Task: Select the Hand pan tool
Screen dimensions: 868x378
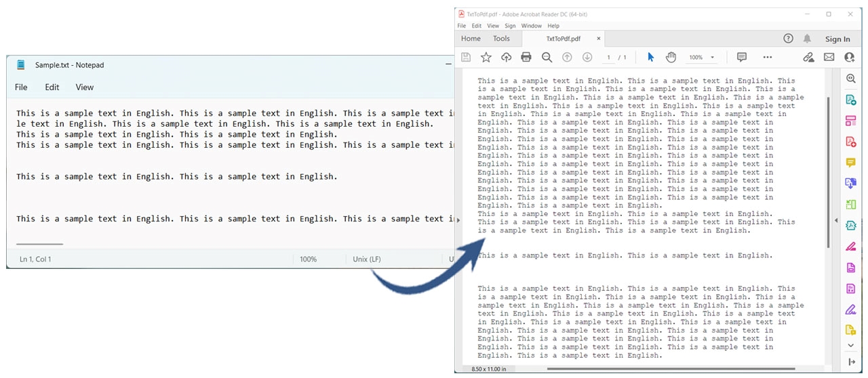Action: coord(671,58)
